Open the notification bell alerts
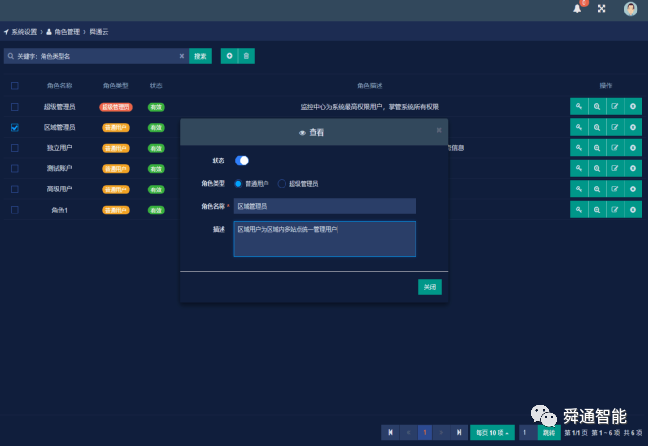 (x=577, y=9)
